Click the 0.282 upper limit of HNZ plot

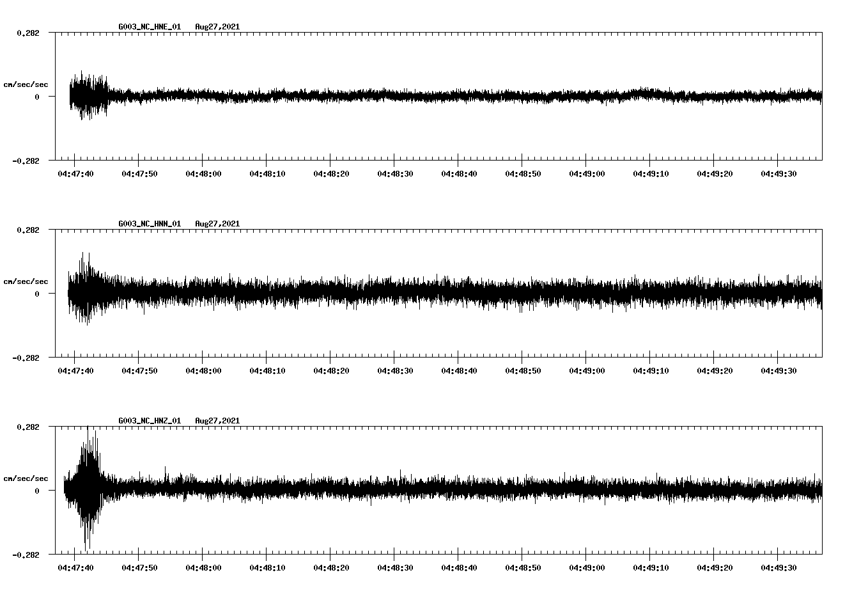click(x=27, y=427)
